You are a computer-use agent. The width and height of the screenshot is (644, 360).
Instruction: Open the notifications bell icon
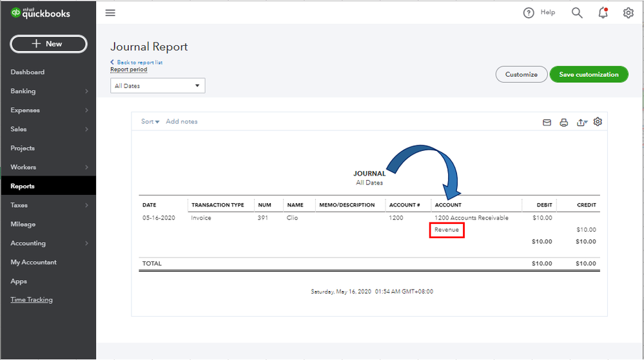[603, 13]
